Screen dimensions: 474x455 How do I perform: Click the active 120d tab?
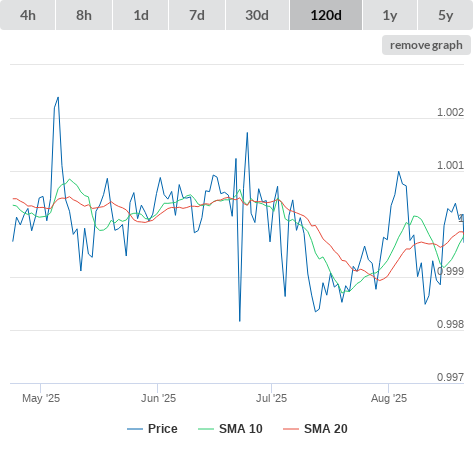click(x=326, y=15)
